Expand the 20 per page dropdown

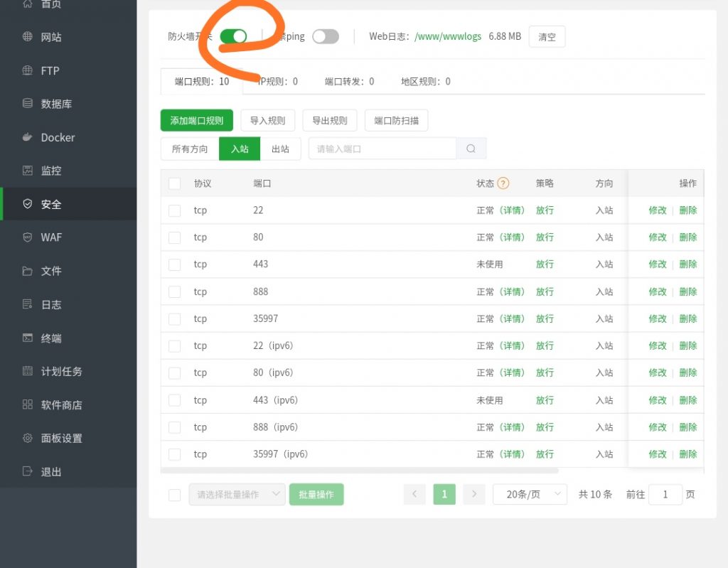530,494
